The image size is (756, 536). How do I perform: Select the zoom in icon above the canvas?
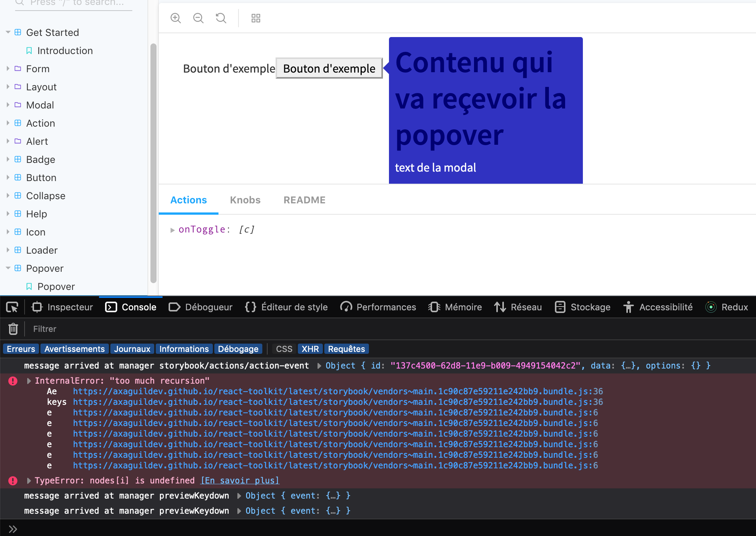[x=176, y=18]
